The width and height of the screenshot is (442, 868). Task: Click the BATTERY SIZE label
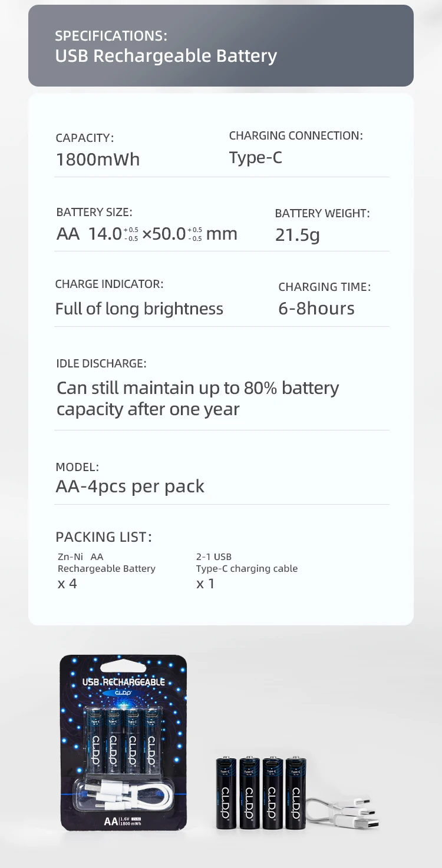pyautogui.click(x=94, y=212)
